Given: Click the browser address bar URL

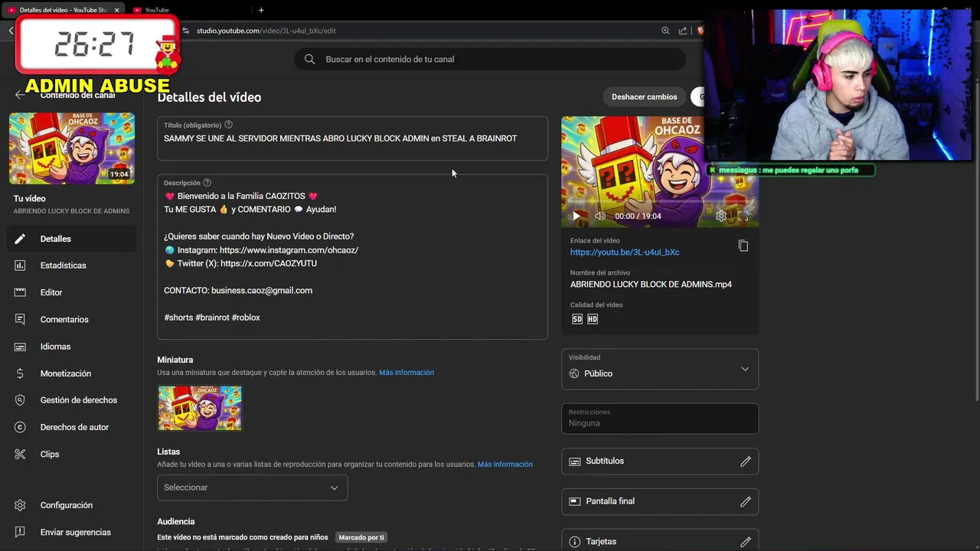Looking at the screenshot, I should 266,31.
